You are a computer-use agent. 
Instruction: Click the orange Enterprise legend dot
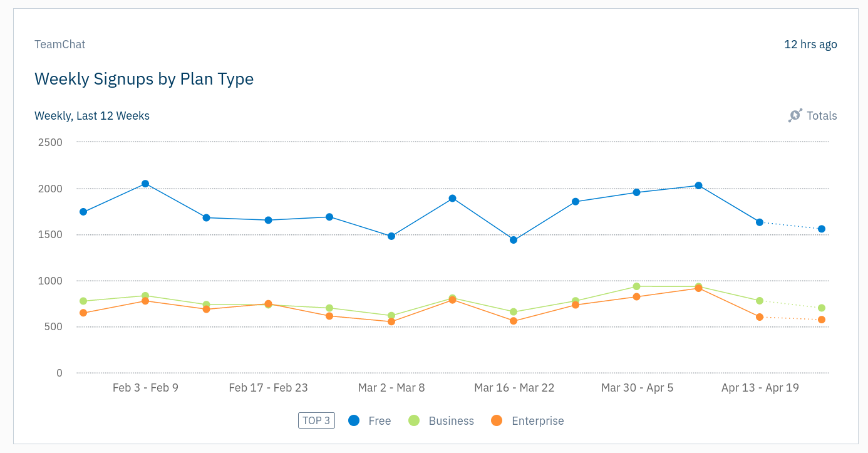497,420
